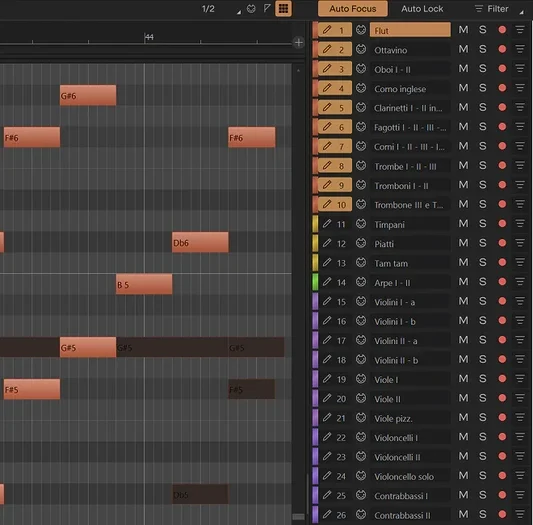This screenshot has height=525, width=533.
Task: Click purple color strip of Viole I track
Action: click(x=315, y=378)
